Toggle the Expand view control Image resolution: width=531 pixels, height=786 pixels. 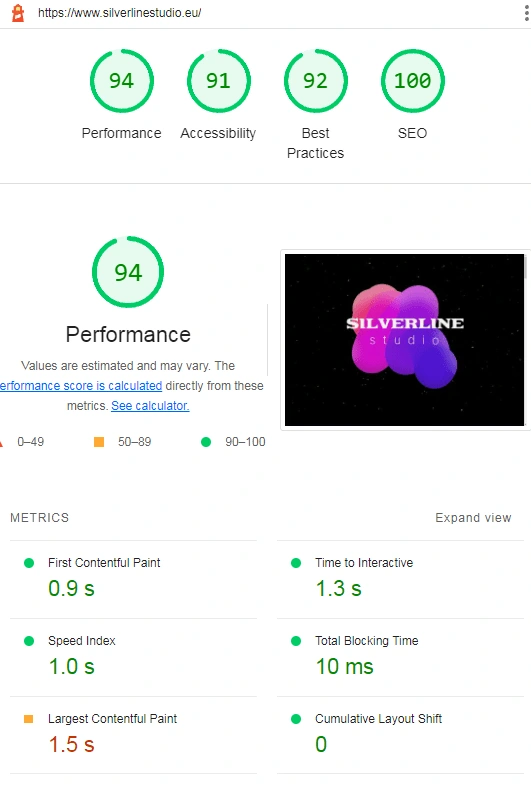[x=473, y=518]
